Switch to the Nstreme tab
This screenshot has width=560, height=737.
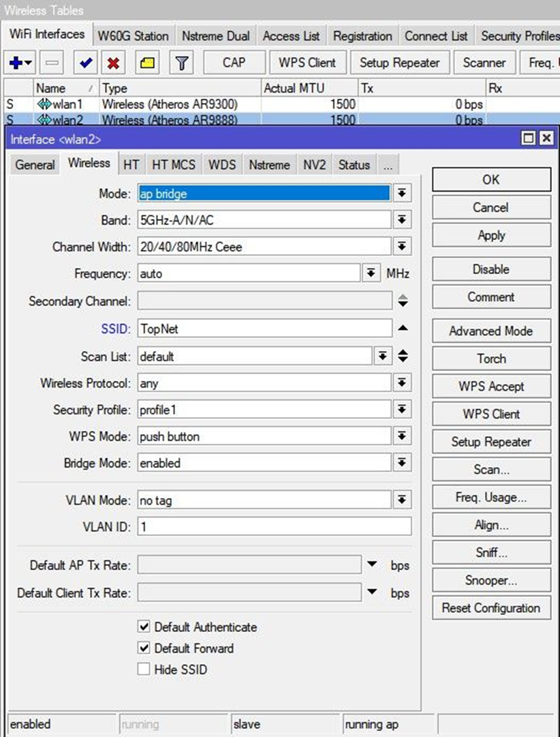[x=269, y=164]
